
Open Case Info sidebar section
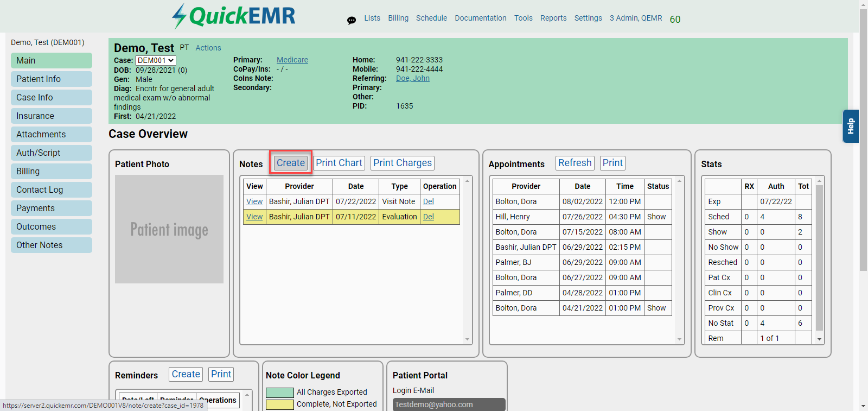(52, 97)
